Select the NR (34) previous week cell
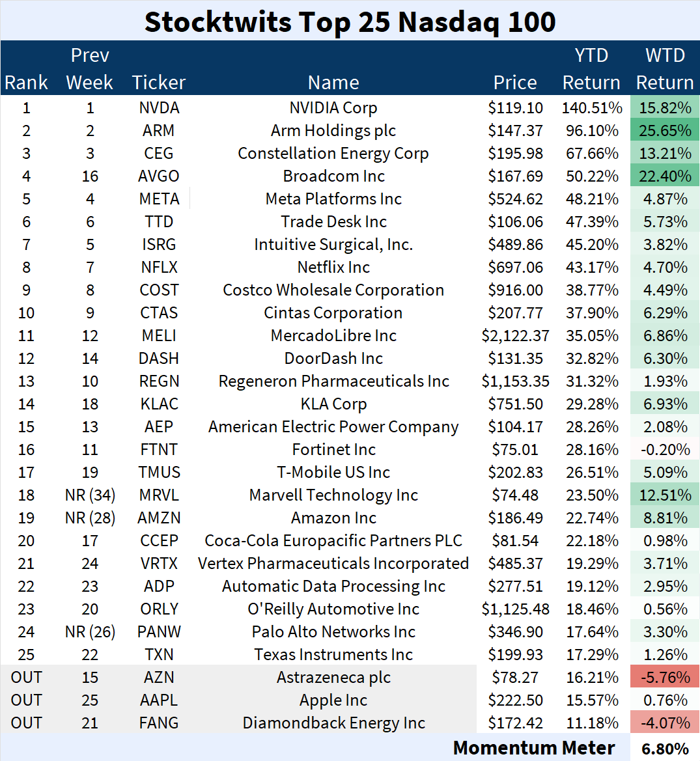The width and height of the screenshot is (700, 761). click(90, 495)
